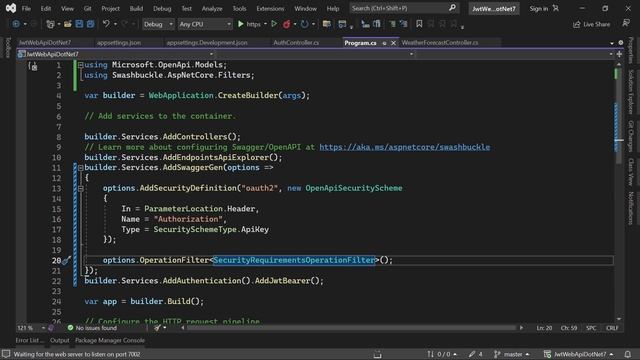Image resolution: width=640 pixels, height=360 pixels.
Task: Click No issues found indicator
Action: pyautogui.click(x=92, y=328)
